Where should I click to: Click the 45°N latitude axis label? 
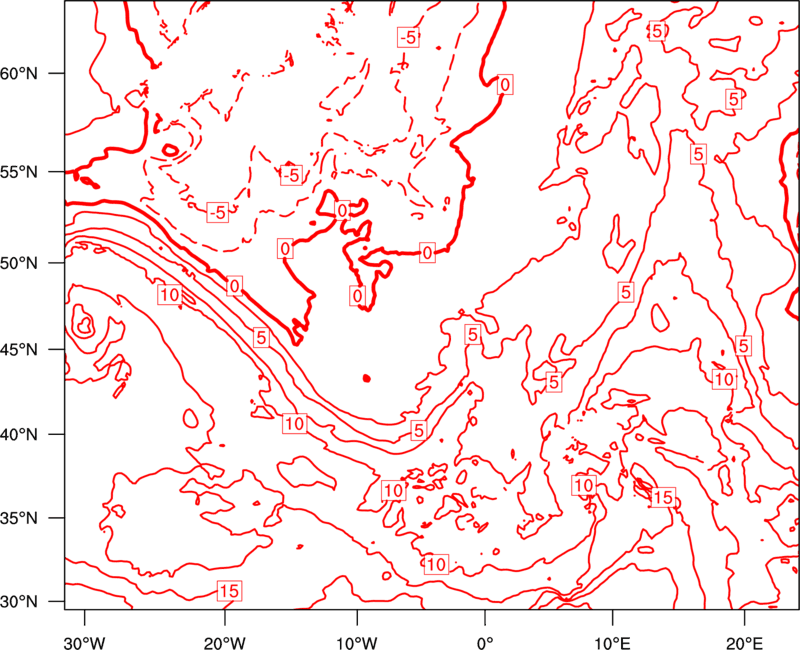pos(19,349)
